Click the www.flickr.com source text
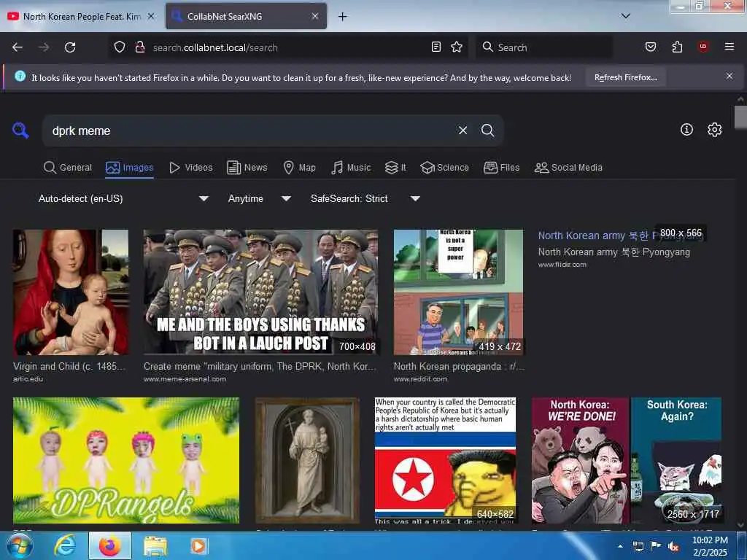 pos(562,265)
